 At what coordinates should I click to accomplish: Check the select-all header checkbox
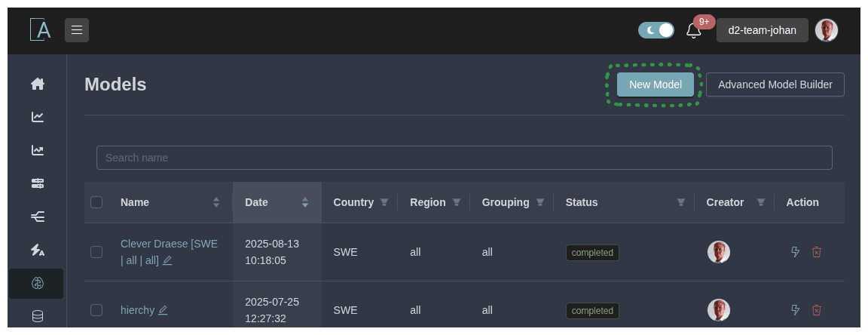tap(96, 202)
